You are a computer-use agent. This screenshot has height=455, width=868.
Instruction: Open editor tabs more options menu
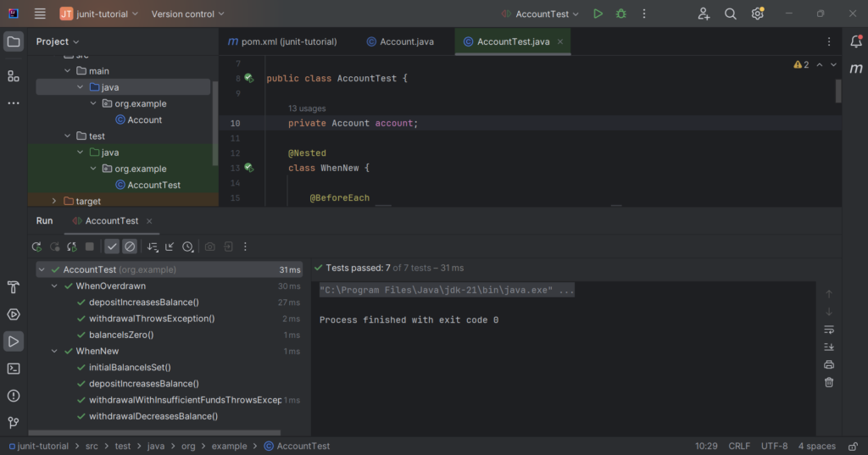pos(829,42)
